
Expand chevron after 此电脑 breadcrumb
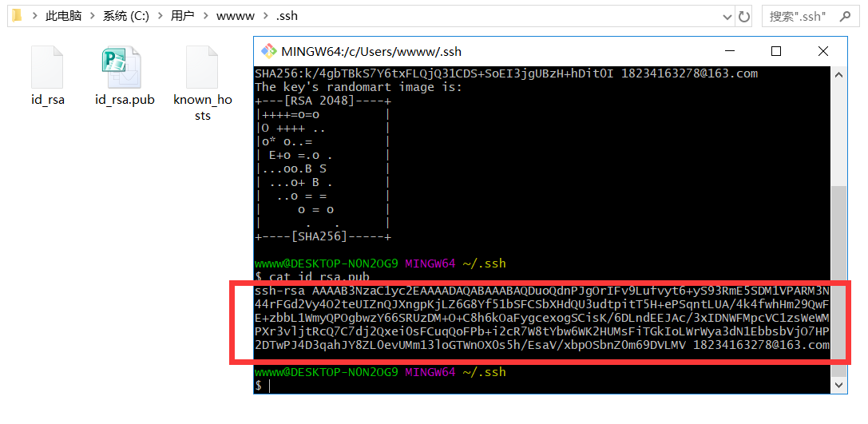92,16
